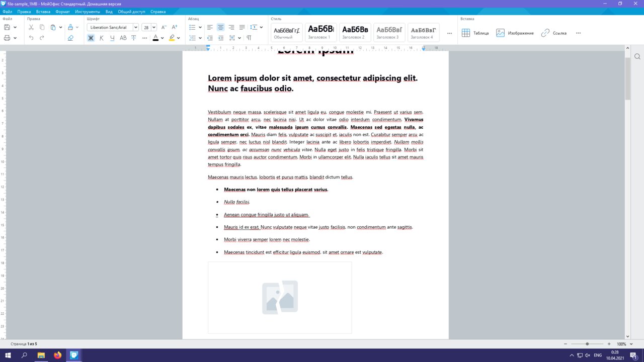Open the Формат menu
The width and height of the screenshot is (644, 362).
pos(63,12)
